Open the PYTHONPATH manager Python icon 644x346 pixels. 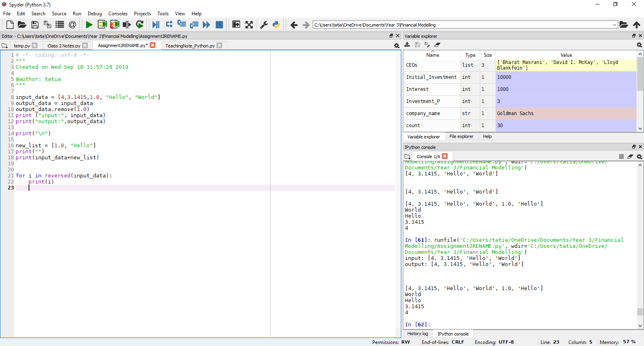click(276, 25)
